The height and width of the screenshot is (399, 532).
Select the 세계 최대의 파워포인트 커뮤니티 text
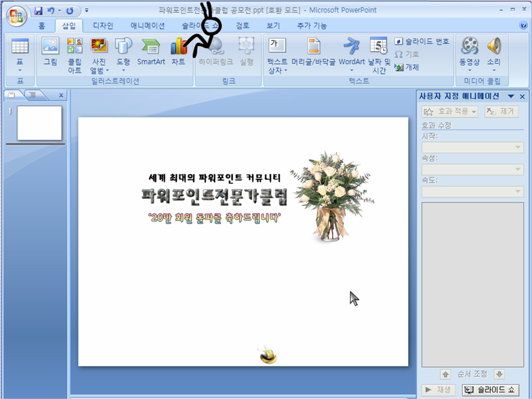coord(214,177)
